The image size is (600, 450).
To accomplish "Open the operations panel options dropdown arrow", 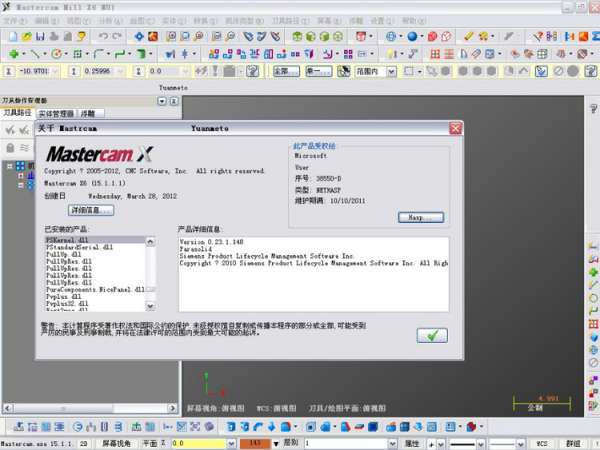I will [x=162, y=101].
